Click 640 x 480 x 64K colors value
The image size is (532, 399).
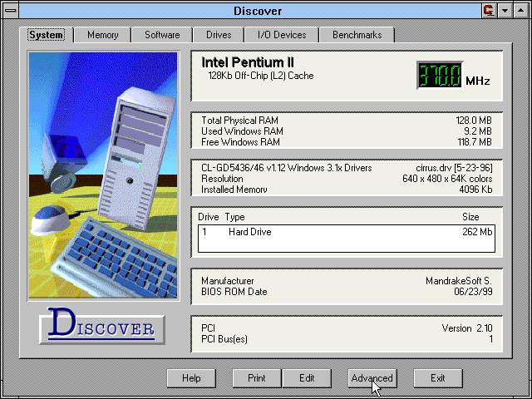point(447,179)
